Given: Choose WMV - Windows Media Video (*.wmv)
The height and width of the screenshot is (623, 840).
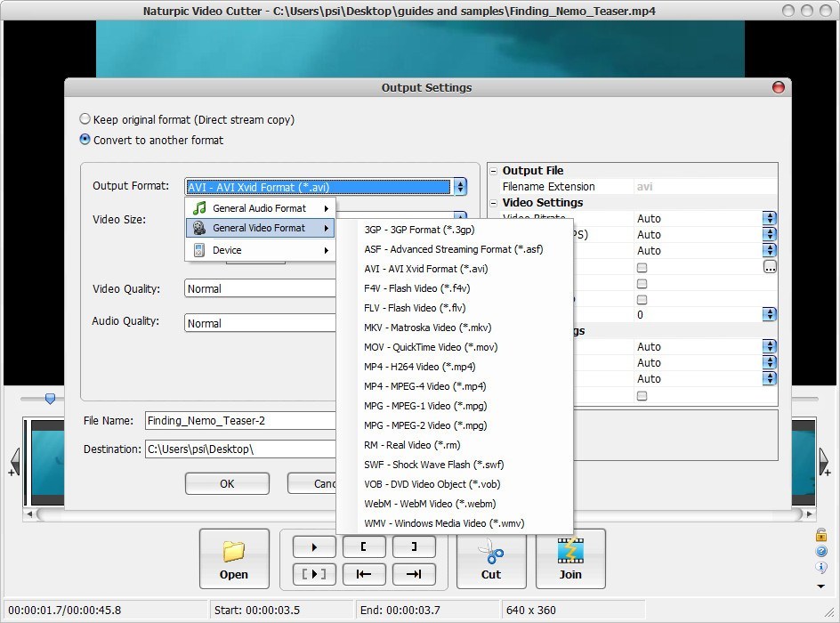Looking at the screenshot, I should pos(455,522).
